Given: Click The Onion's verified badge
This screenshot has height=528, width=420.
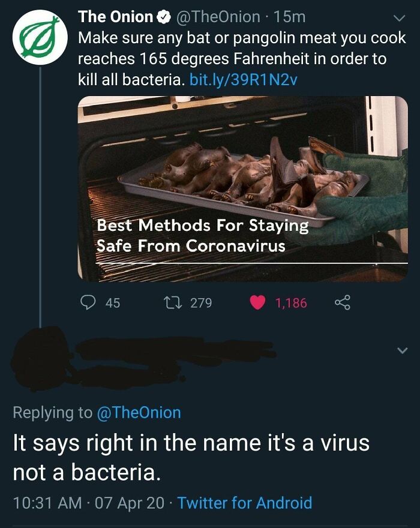Looking at the screenshot, I should point(158,17).
